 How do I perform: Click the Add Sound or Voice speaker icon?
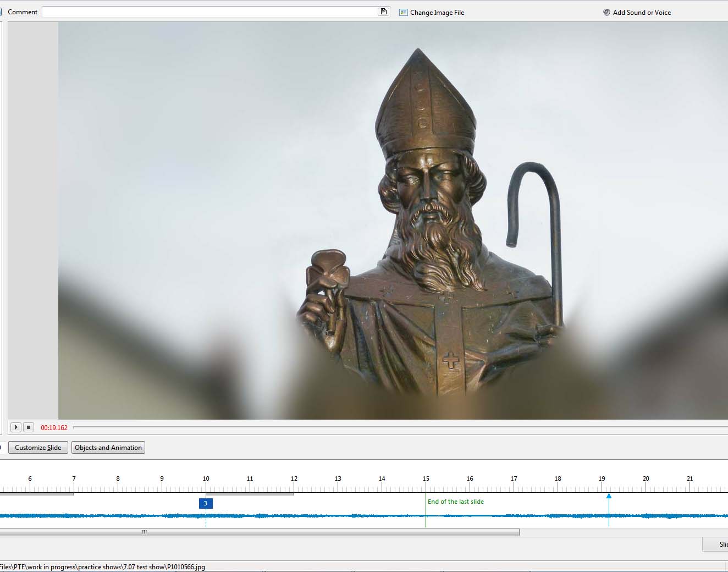606,12
